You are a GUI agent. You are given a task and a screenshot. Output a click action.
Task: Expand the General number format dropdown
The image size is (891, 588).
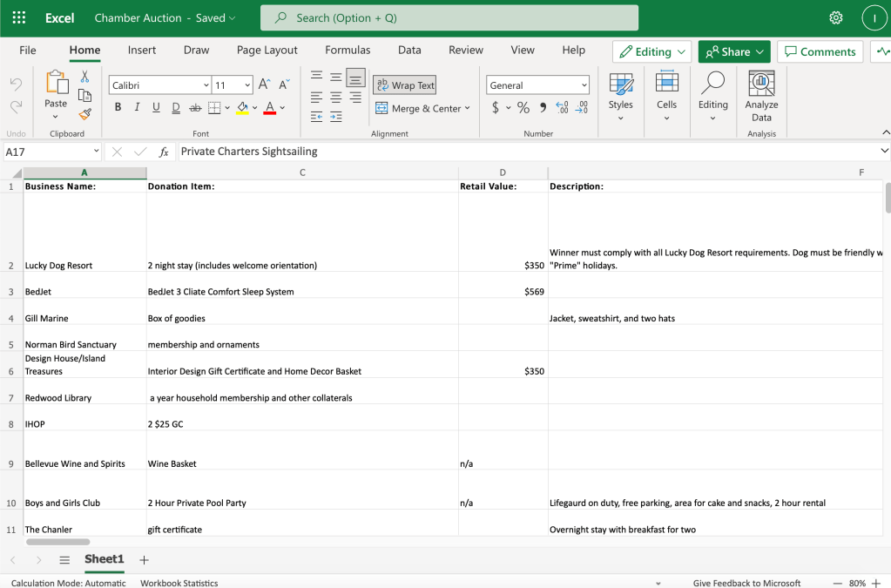coord(584,85)
